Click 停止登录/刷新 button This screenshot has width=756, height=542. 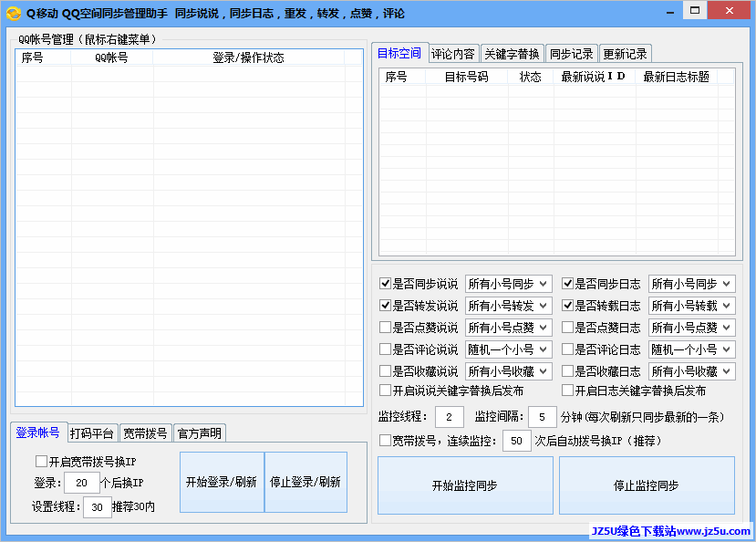(x=306, y=482)
